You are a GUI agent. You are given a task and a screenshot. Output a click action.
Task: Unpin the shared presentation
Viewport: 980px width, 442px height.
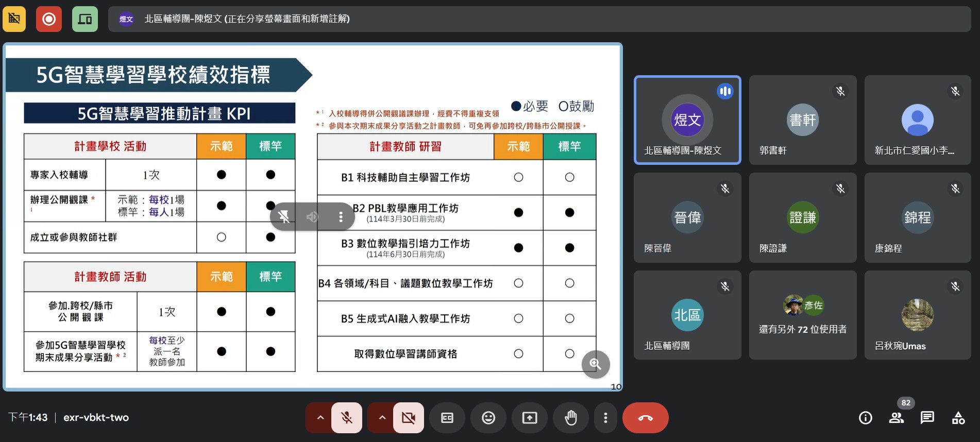point(284,217)
